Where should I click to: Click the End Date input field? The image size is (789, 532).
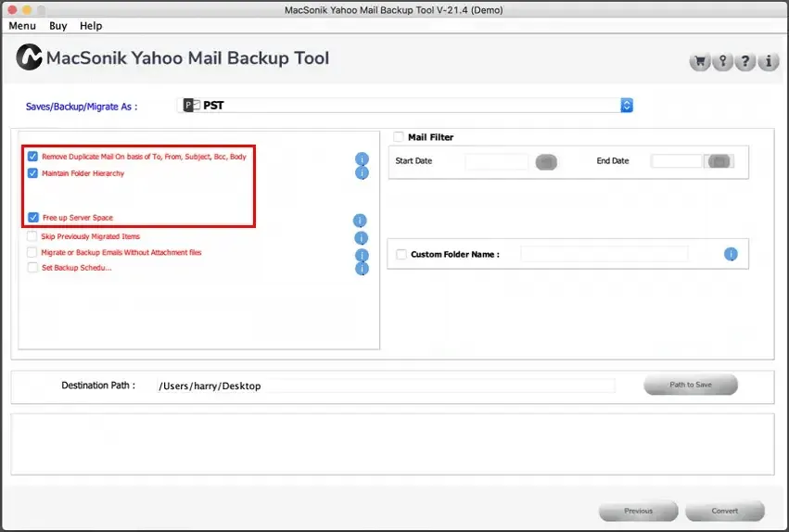click(x=676, y=161)
